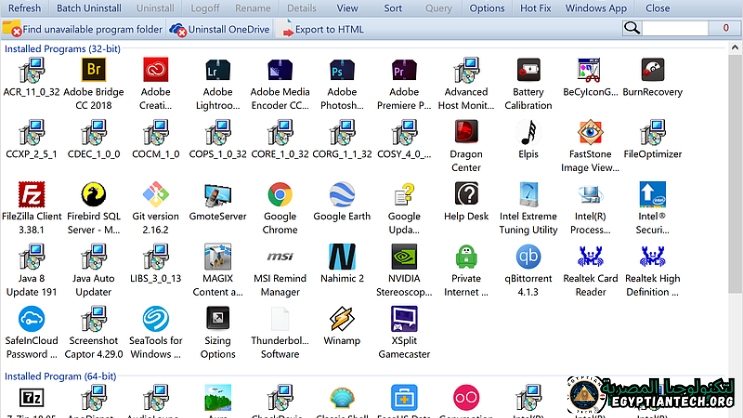Select the Dragon Center icon
Viewport: 743px width, 418px height.
point(466,132)
